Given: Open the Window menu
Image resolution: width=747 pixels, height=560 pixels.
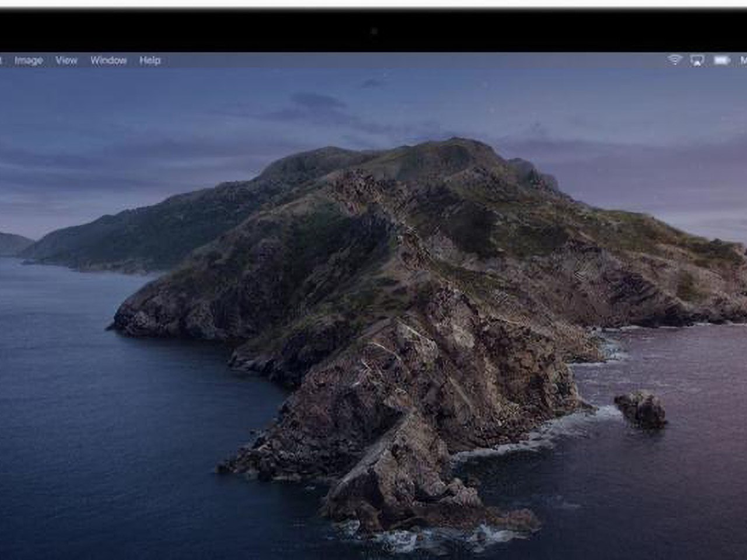Looking at the screenshot, I should 109,60.
